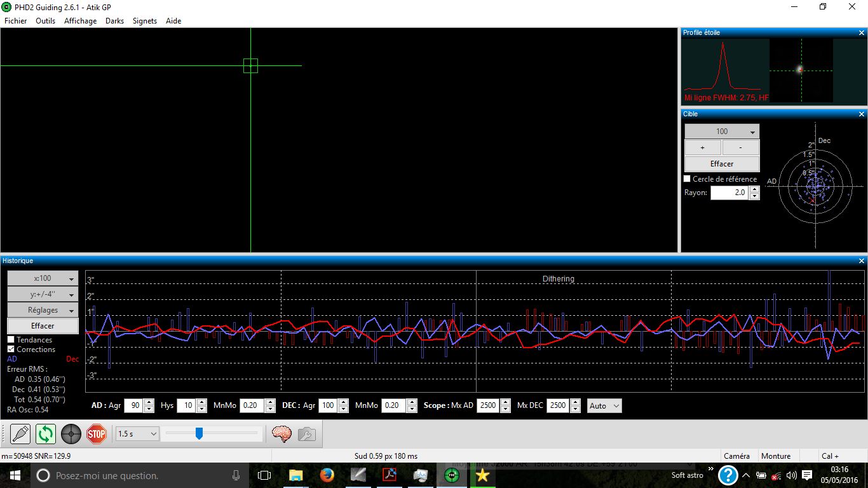868x488 pixels.
Task: Open the Signets menu
Action: tap(145, 21)
